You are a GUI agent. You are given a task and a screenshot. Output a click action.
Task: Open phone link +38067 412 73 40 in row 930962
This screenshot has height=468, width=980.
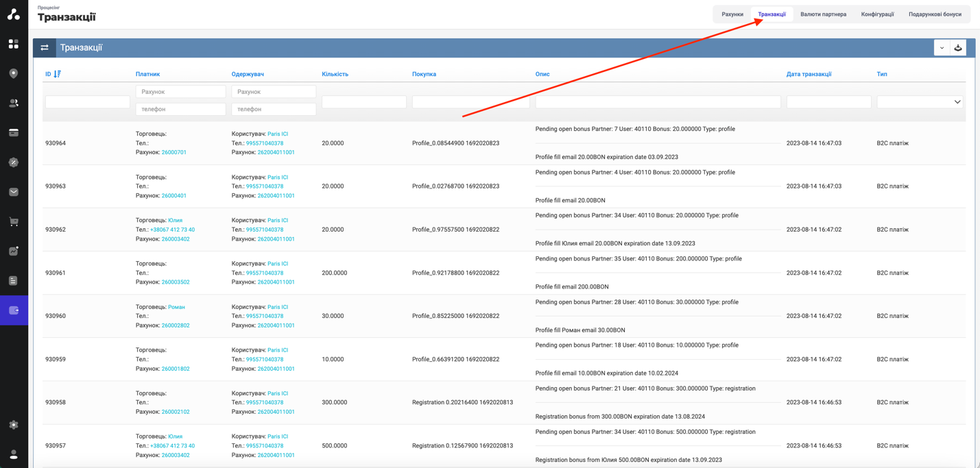(172, 230)
